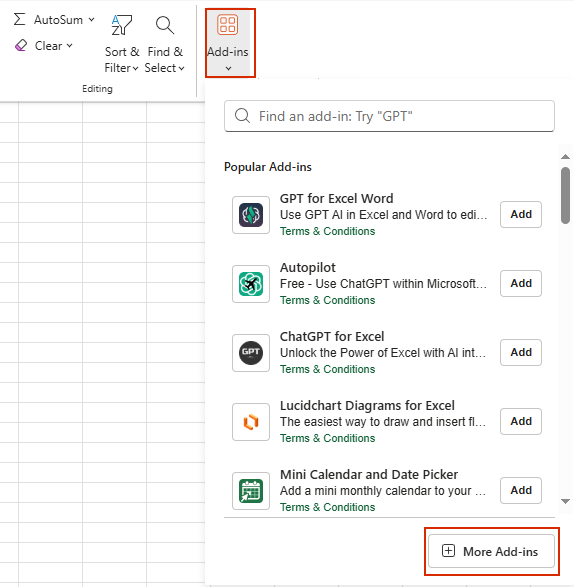Select the Lucidchart Diagrams for Excel title
Viewport: 574px width, 587px height.
[x=367, y=405]
